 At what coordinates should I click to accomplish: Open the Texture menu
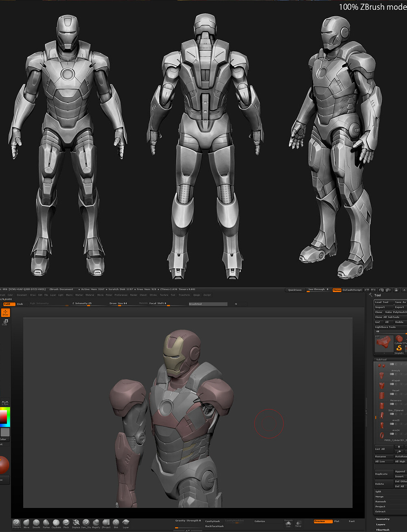point(164,295)
